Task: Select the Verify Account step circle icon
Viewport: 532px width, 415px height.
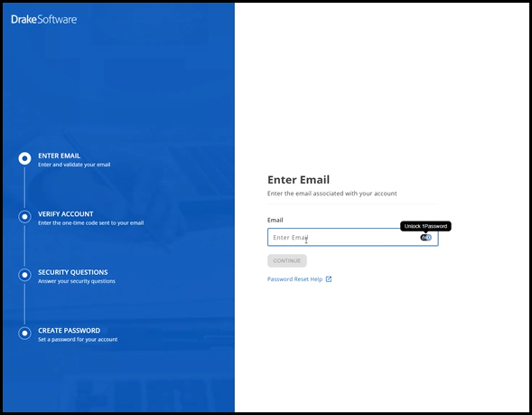Action: (24, 217)
